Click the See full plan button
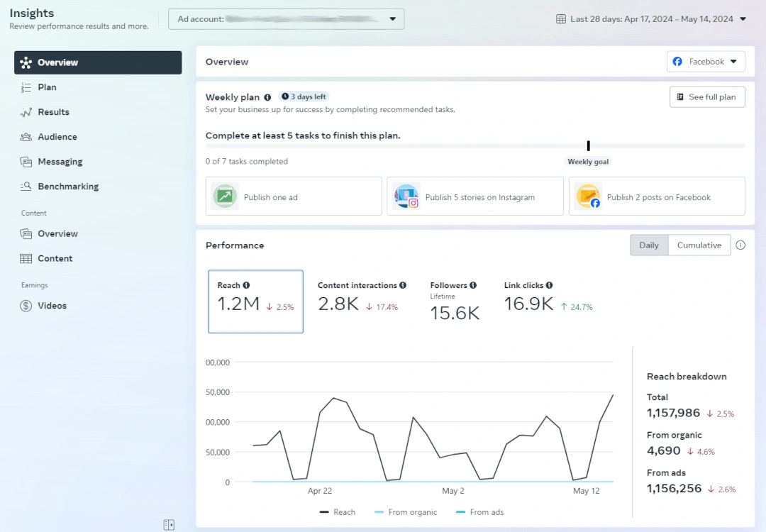The image size is (766, 532). click(x=706, y=97)
